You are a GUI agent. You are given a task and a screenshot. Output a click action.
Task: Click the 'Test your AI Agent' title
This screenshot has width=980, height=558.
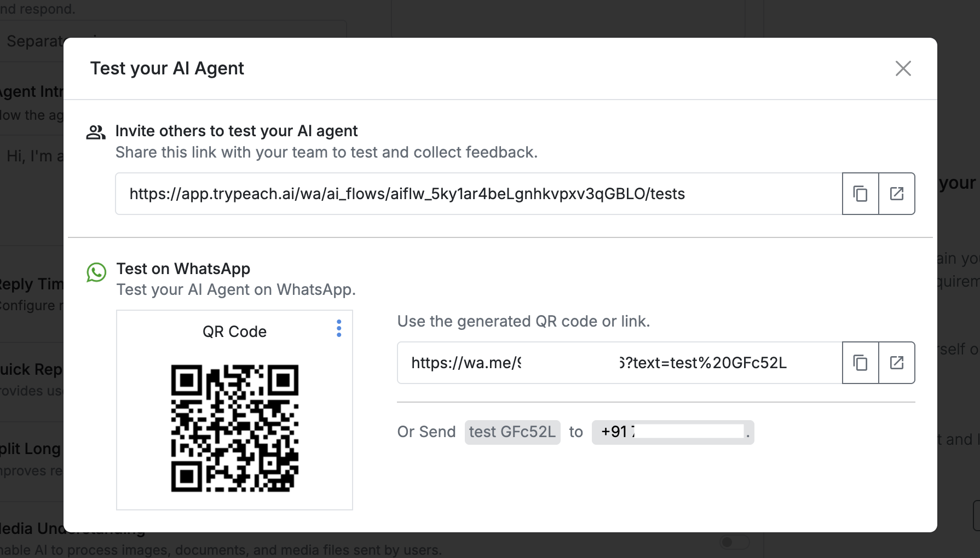point(167,68)
